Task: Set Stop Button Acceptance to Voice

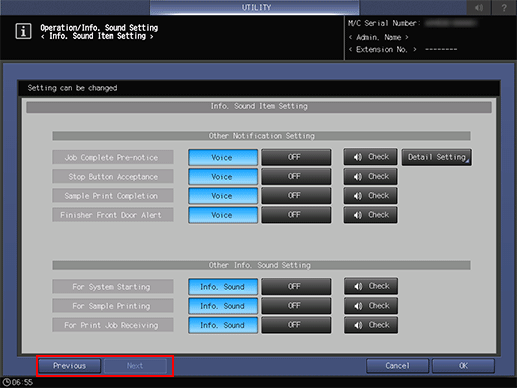Action: pos(223,177)
